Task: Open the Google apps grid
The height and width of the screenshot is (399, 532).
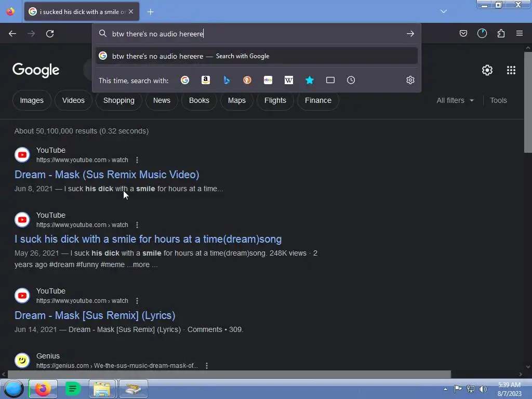Action: [511, 70]
